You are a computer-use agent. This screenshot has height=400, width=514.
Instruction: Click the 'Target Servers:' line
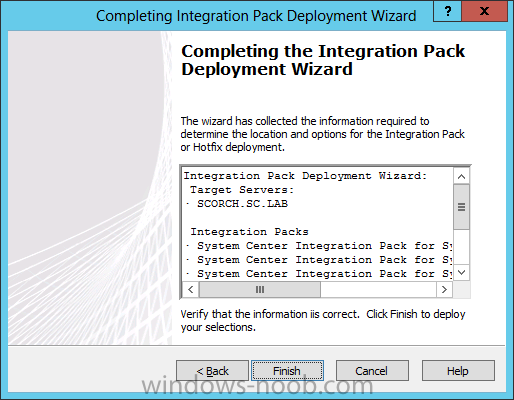[x=242, y=190]
